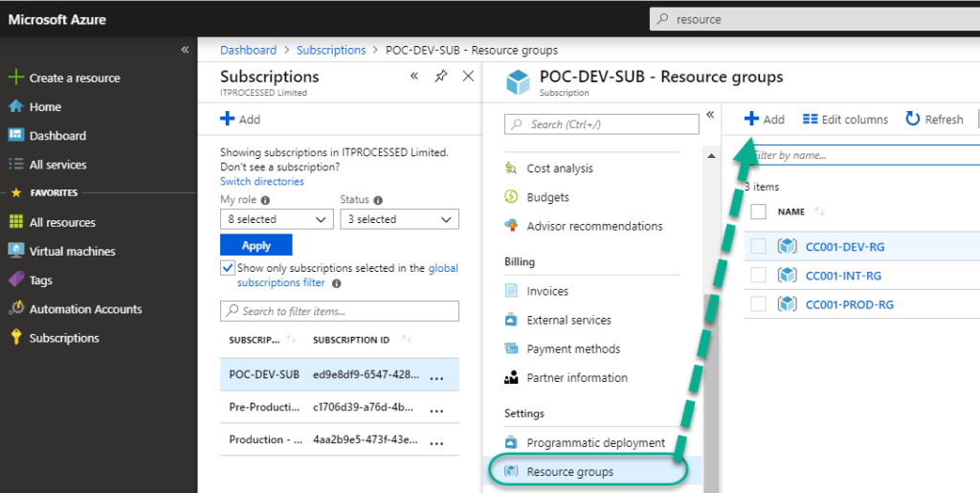
Task: Click the blue Apply button
Action: [256, 246]
